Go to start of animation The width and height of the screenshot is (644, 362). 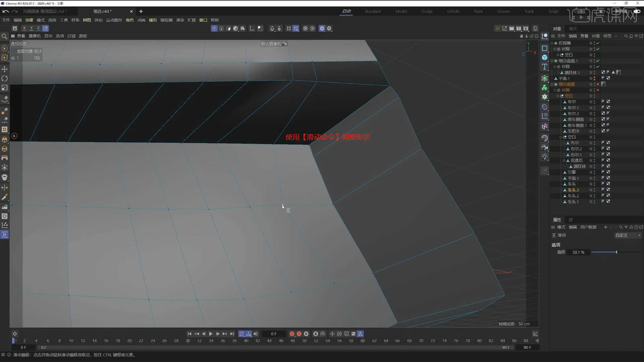[x=190, y=334]
